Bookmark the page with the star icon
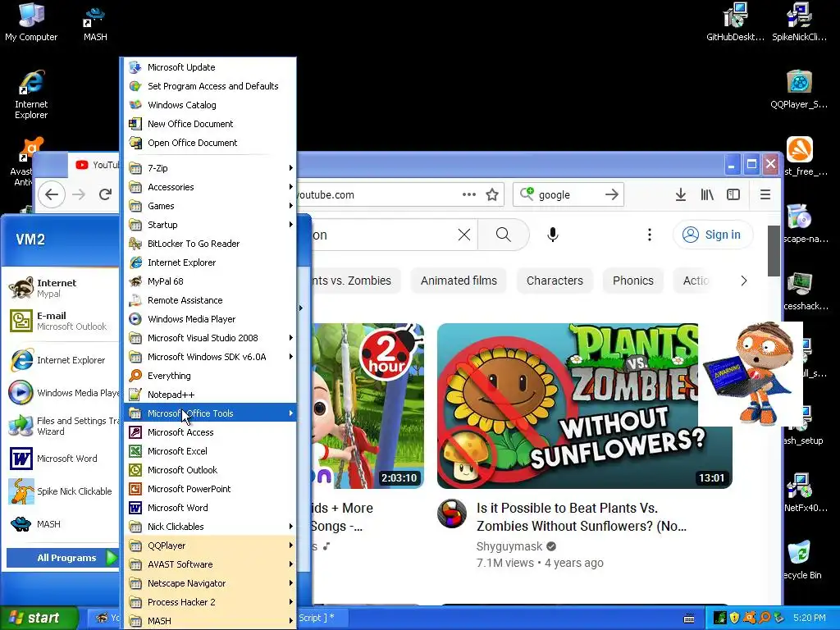This screenshot has width=840, height=630. [x=492, y=194]
